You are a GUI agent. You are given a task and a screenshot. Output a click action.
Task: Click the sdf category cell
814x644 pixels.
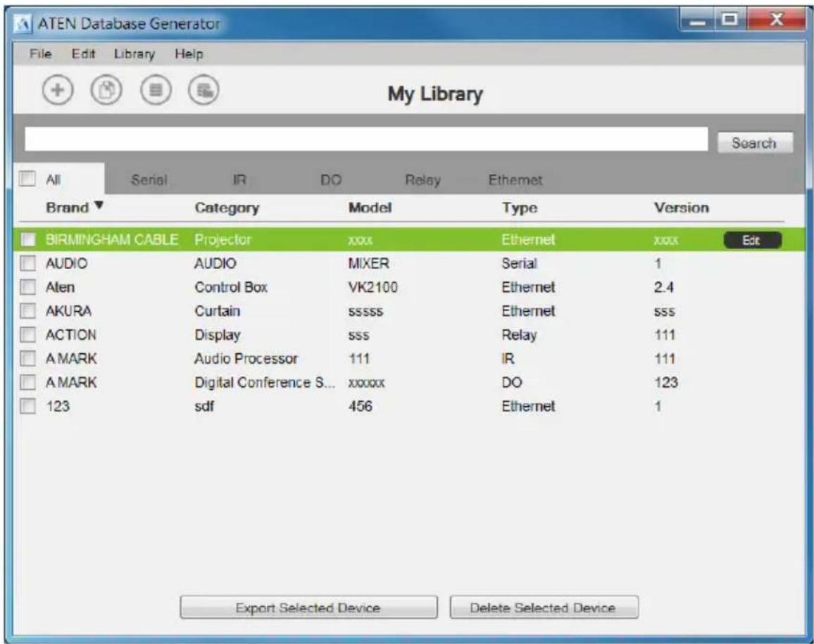[x=204, y=406]
